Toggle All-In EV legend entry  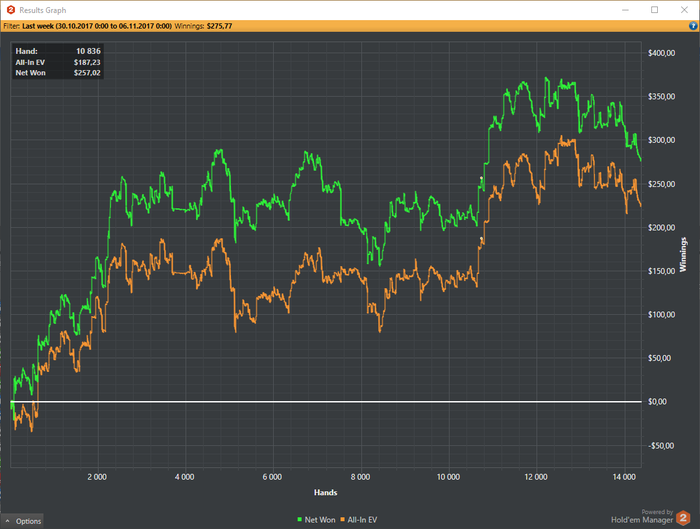(x=359, y=520)
